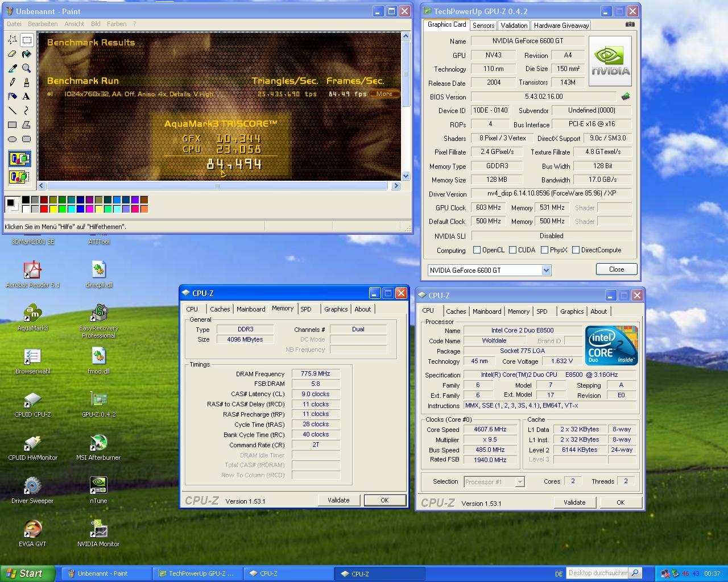Choose the Fill With Color bucket tool
Viewport: 728px width, 582px height.
[26, 54]
